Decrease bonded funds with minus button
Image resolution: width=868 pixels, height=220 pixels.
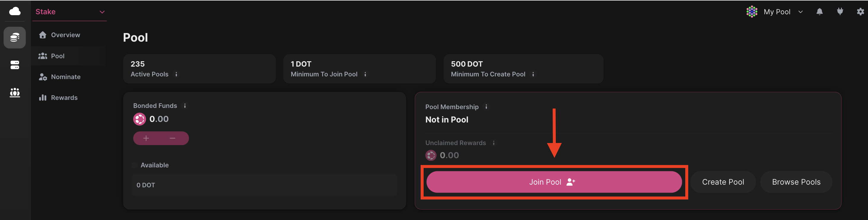click(x=173, y=138)
